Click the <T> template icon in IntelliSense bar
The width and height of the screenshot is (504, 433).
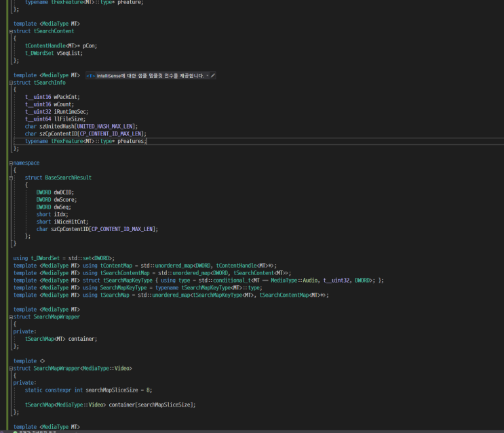pos(91,76)
